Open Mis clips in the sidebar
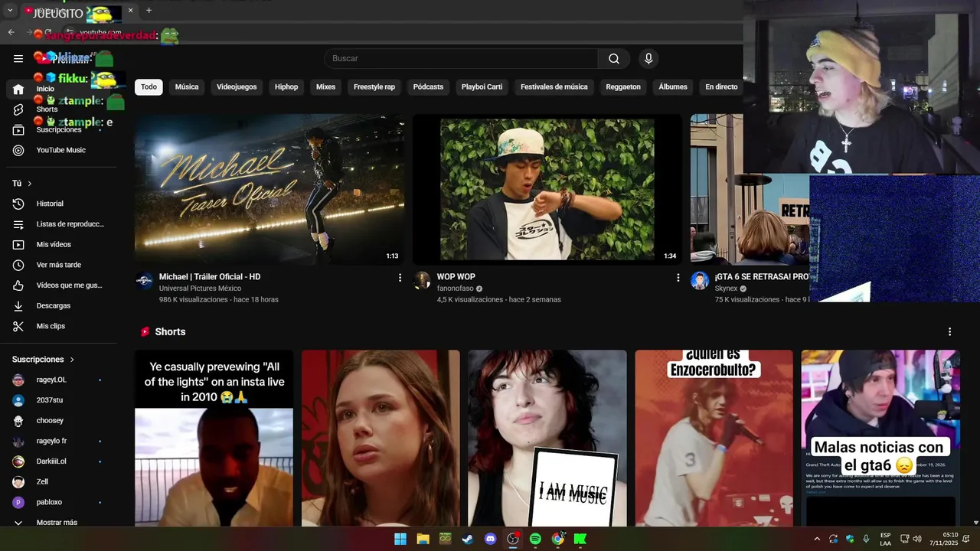 click(x=61, y=326)
